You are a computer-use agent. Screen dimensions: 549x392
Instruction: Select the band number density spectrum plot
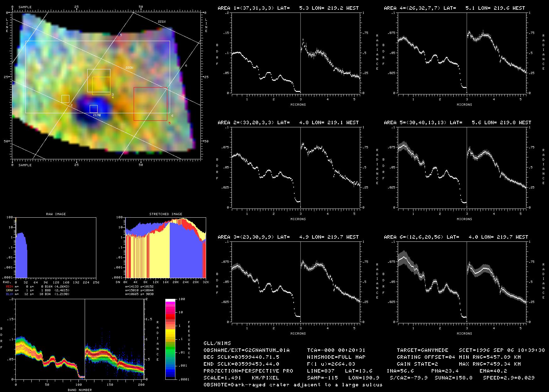[x=80, y=339]
